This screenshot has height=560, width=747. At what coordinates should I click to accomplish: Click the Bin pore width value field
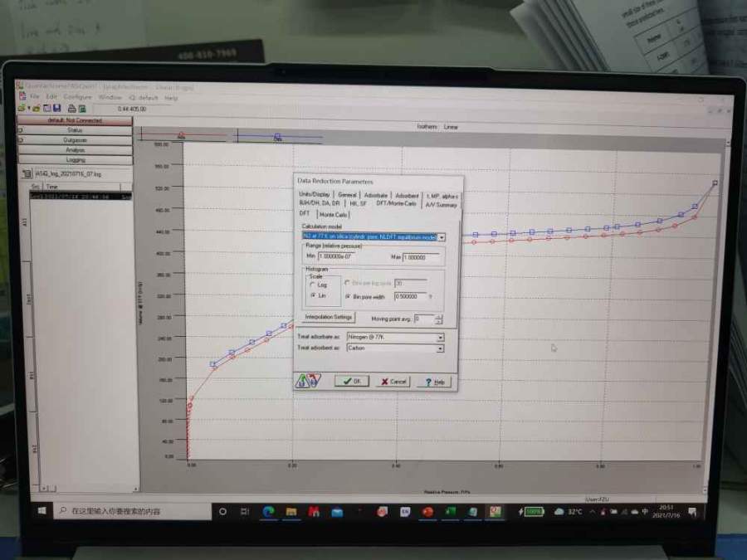[x=410, y=296]
